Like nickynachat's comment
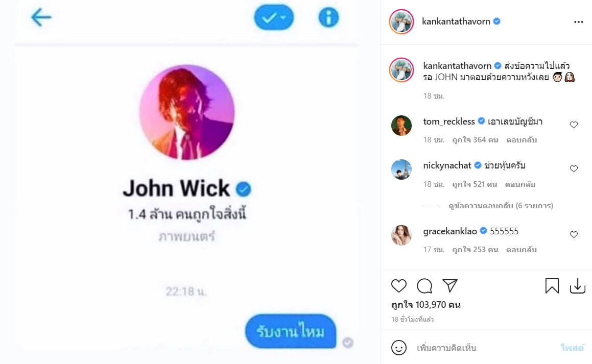 pos(574,168)
